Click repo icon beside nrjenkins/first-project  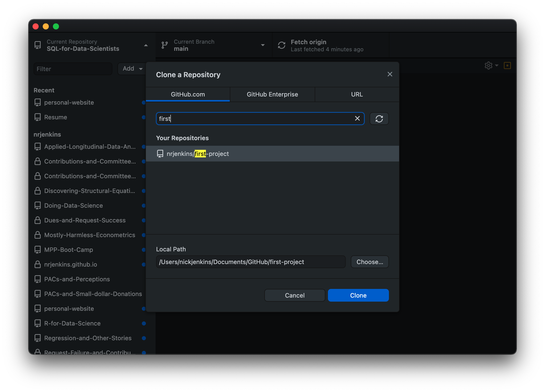tap(160, 154)
